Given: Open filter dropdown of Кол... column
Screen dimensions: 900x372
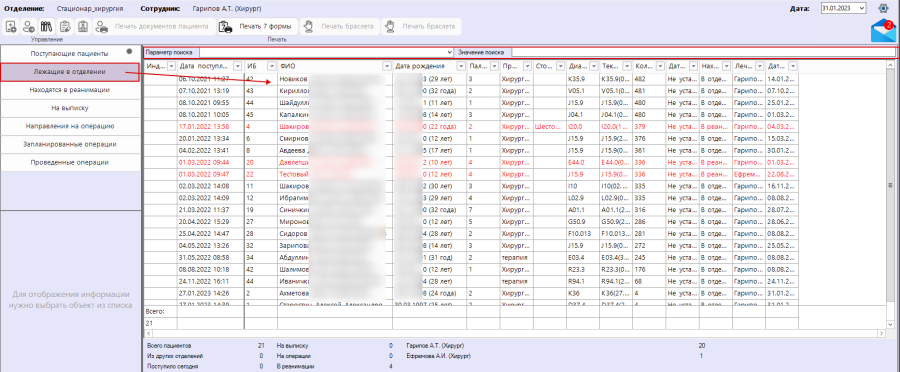Looking at the screenshot, I should pyautogui.click(x=660, y=67).
